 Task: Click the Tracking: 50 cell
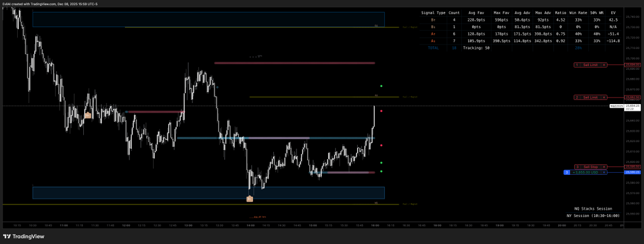[x=476, y=48]
